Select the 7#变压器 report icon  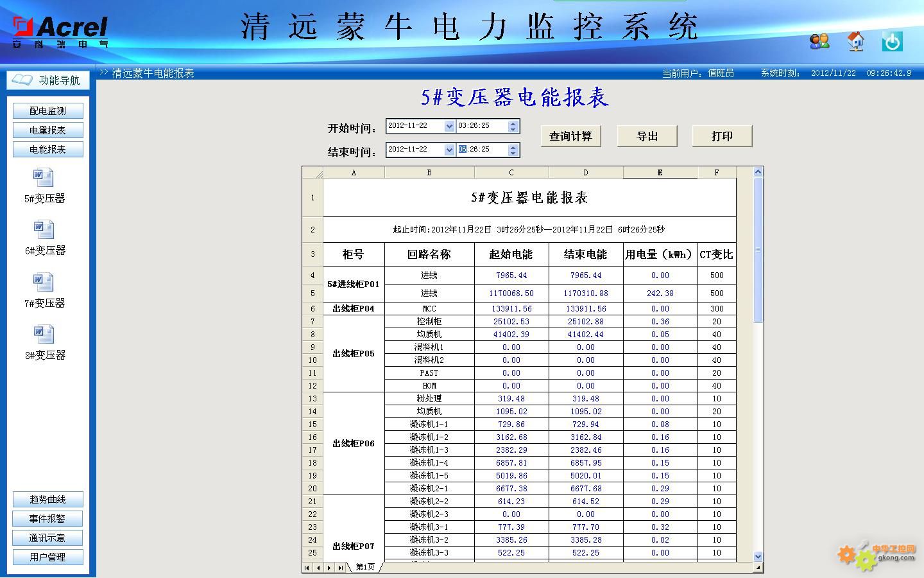(x=44, y=283)
